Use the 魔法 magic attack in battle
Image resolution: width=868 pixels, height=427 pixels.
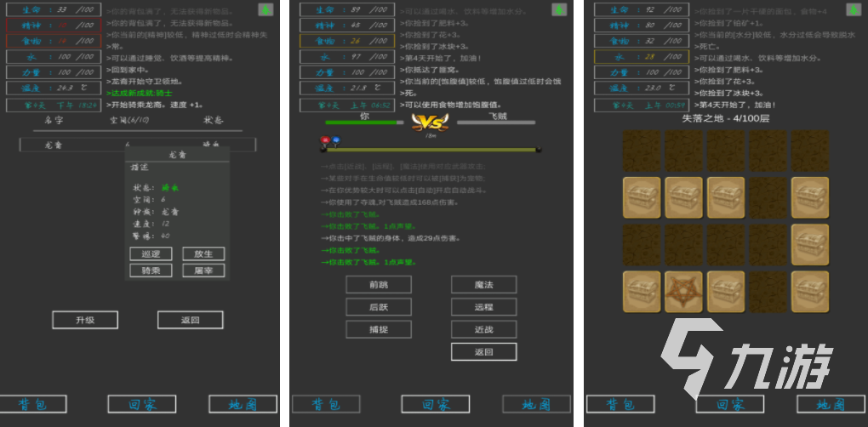click(x=483, y=285)
